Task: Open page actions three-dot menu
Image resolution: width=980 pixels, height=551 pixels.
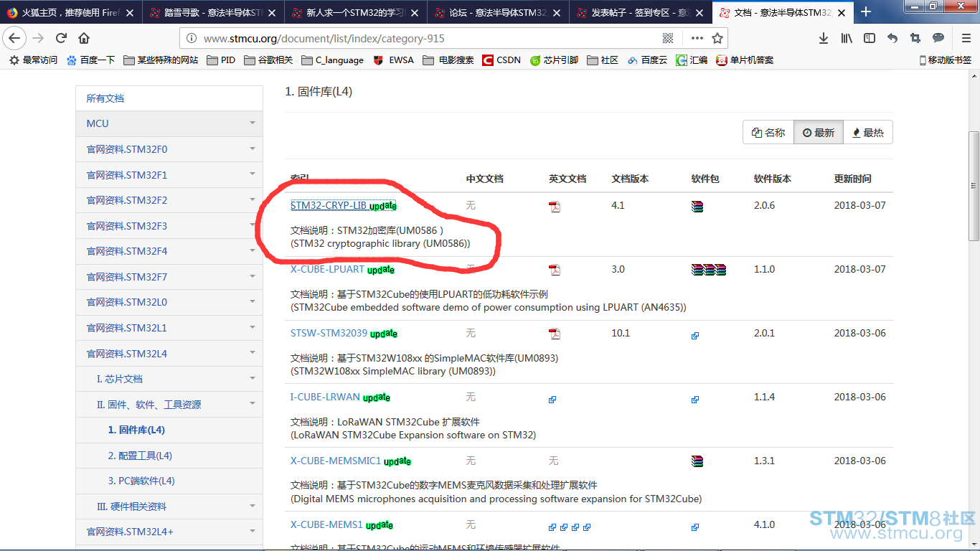Action: click(697, 38)
